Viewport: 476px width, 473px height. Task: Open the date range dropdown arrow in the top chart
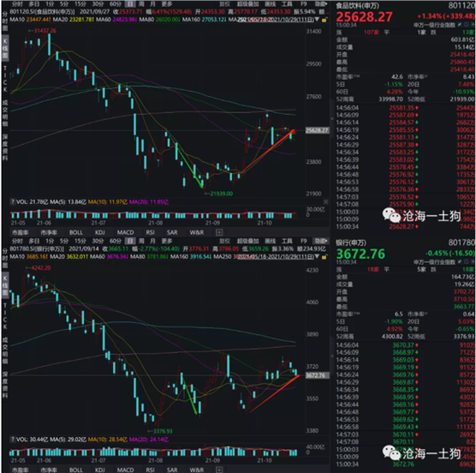(317, 20)
